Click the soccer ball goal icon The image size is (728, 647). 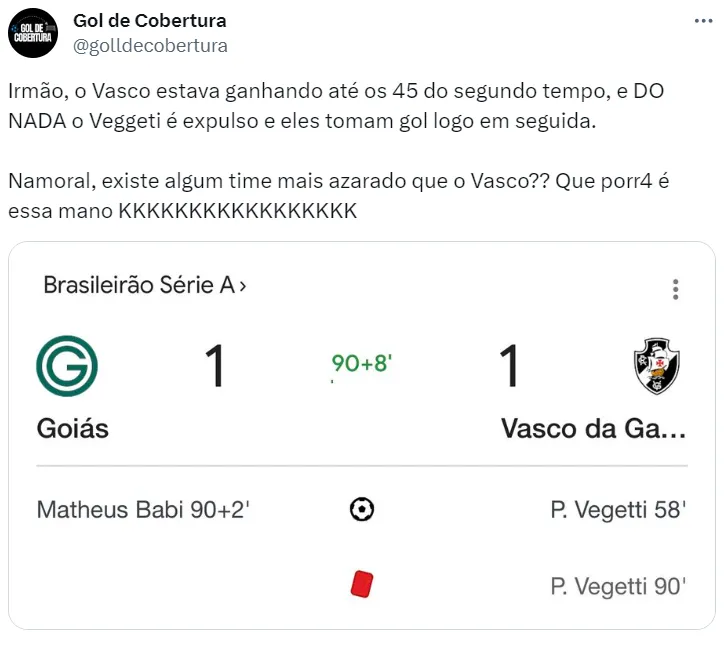click(x=362, y=510)
